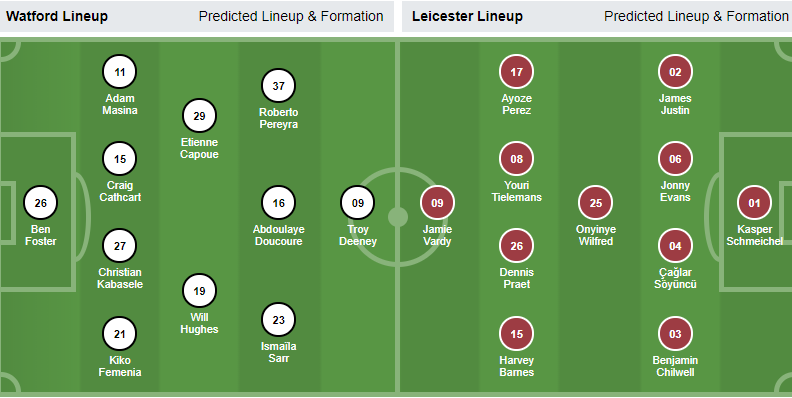
Task: Open the Youri Tielemans name label
Action: [516, 191]
